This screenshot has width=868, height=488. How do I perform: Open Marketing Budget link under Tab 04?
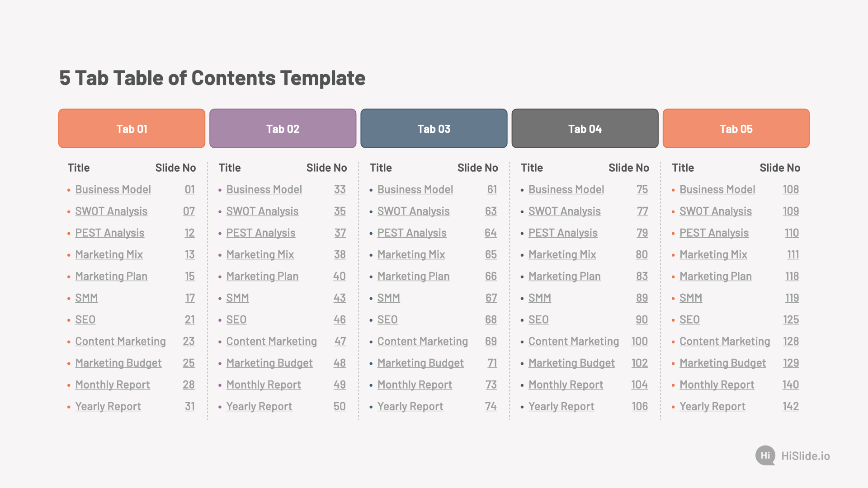point(571,363)
